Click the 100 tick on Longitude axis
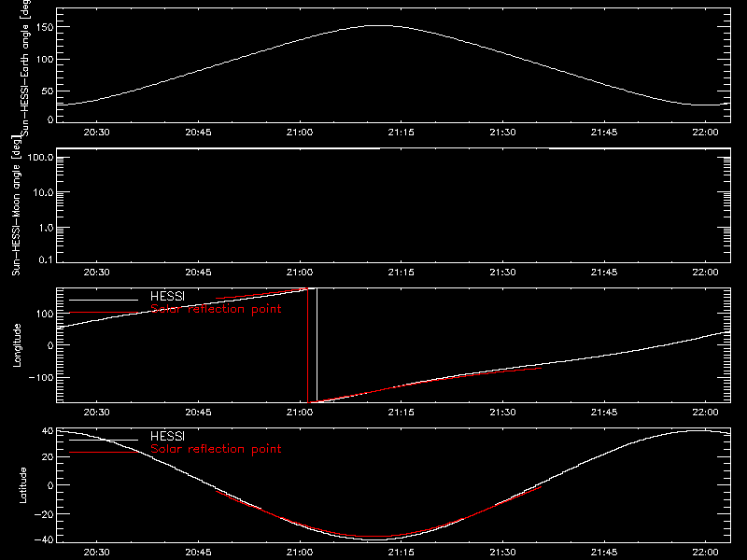Screen dimensions: 747x560 [x=45, y=314]
